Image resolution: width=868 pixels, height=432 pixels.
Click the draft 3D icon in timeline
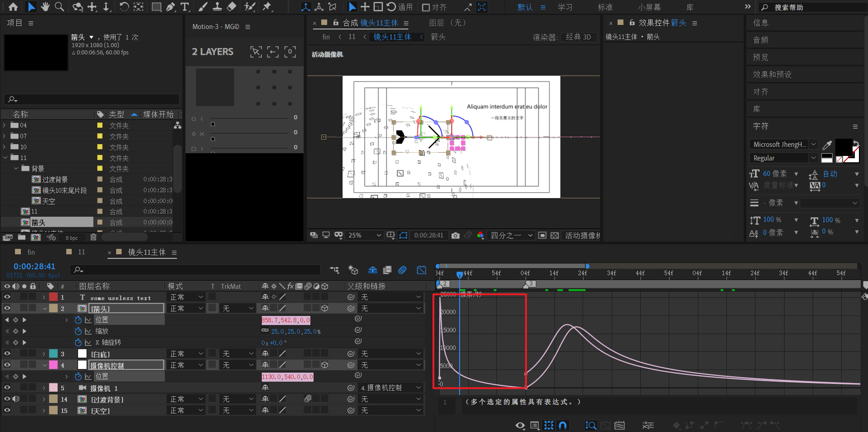[x=353, y=270]
